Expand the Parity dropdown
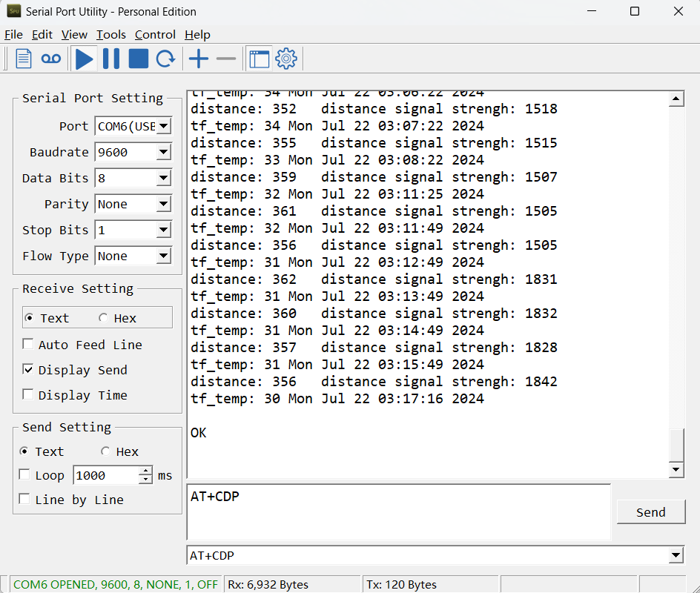Viewport: 700px width, 593px height. (164, 204)
